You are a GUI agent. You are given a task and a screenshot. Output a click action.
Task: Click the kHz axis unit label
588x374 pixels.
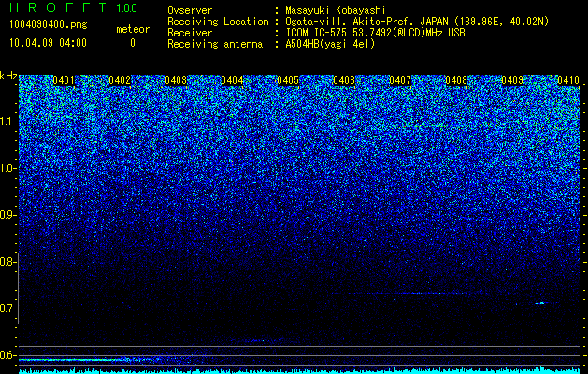[x=8, y=76]
